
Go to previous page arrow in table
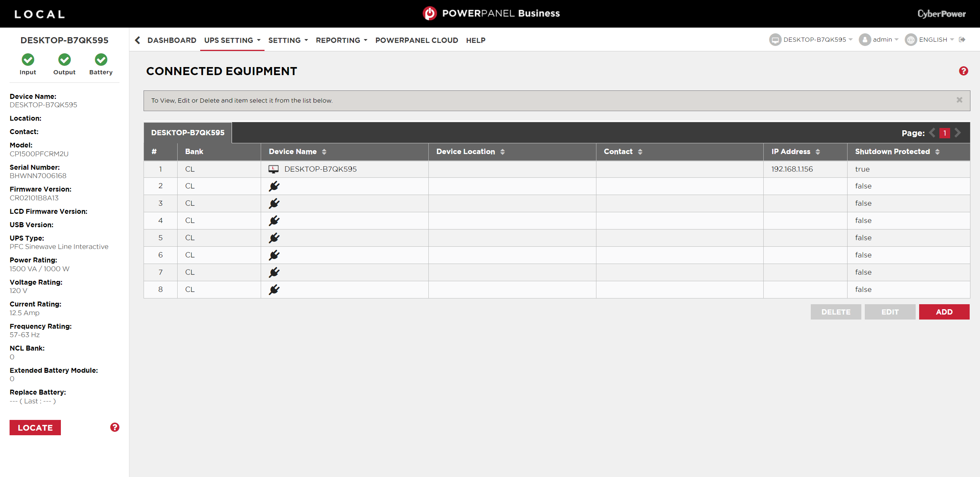pyautogui.click(x=932, y=133)
